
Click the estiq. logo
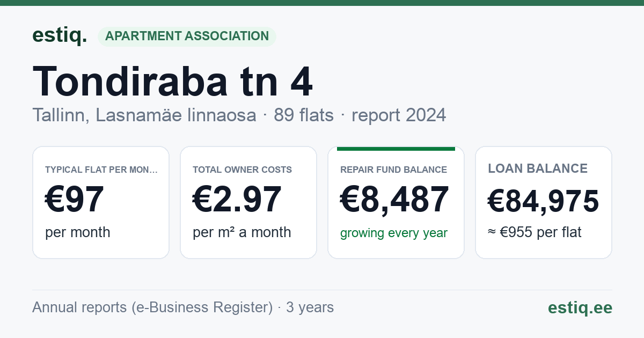(x=60, y=35)
